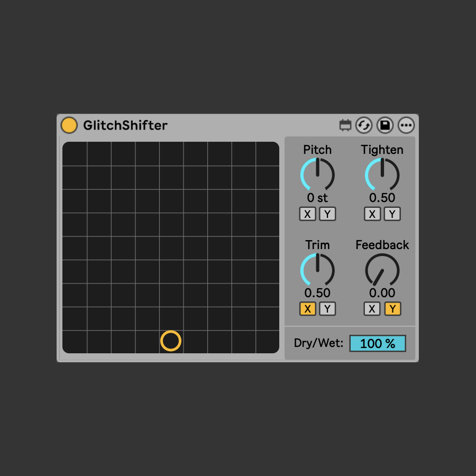
Task: Enable X mapping for Feedback
Action: point(372,309)
